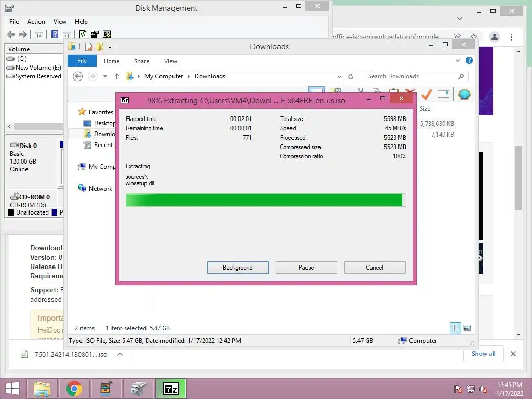Click the blue Help icon in Disk Management toolbar
532x399 pixels.
pos(55,34)
